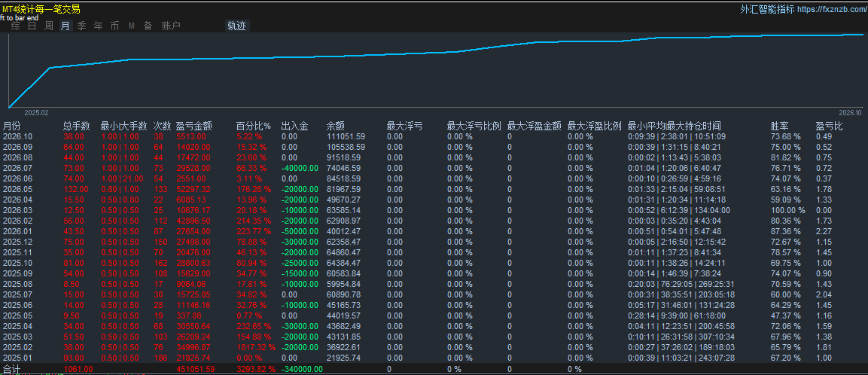Open the https://fxznzb.com/ link
This screenshot has width=868, height=375.
(x=832, y=10)
